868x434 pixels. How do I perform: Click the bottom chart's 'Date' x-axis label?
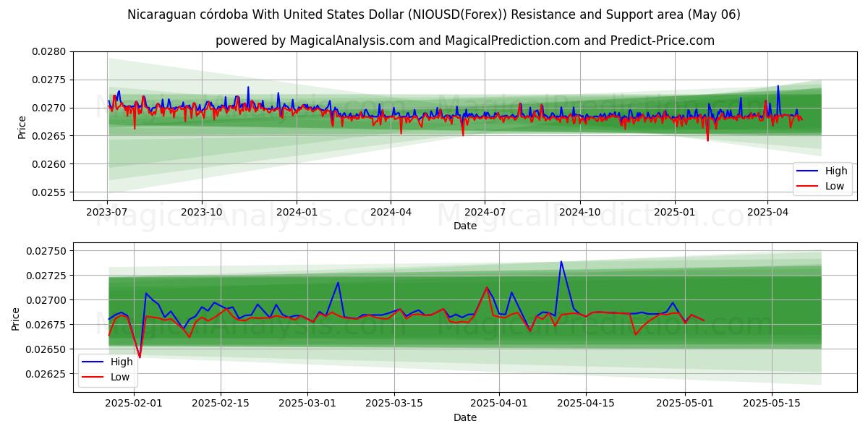click(465, 417)
